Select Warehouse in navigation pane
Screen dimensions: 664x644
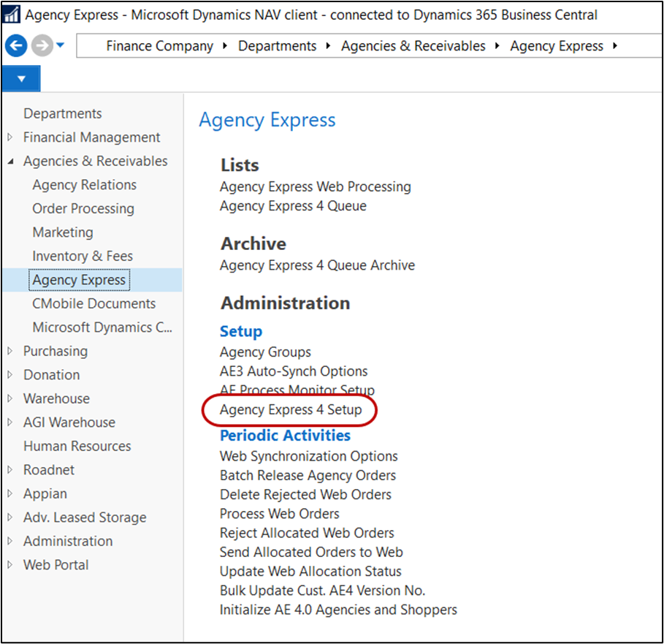[57, 398]
